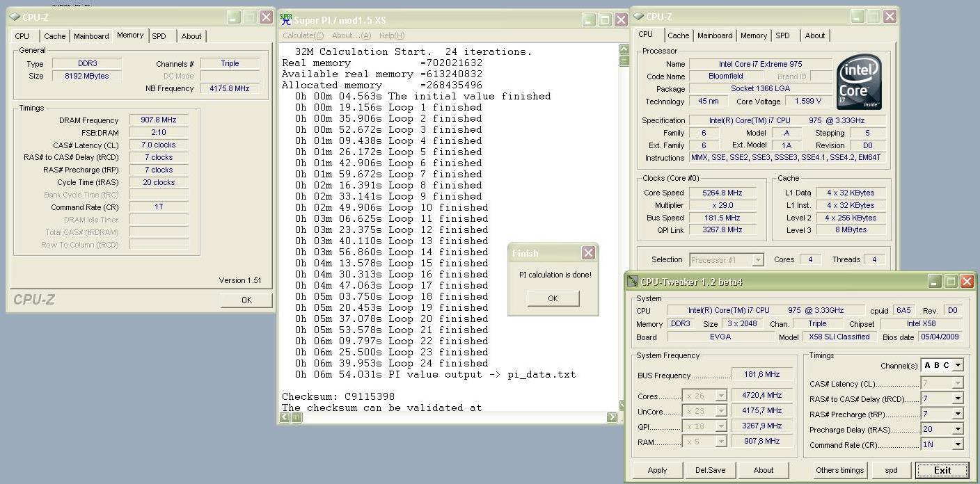Exit CPU-Tweaker with Exit button
The height and width of the screenshot is (484, 980).
coord(942,470)
